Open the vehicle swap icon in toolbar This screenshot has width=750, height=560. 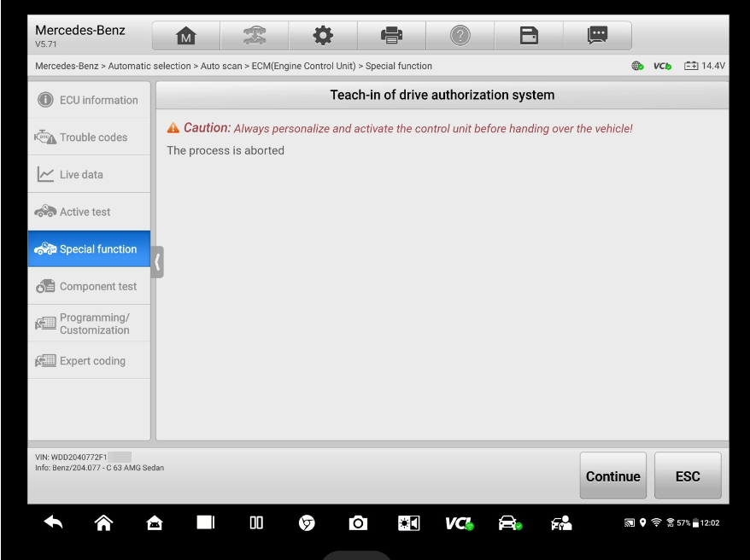pos(255,36)
